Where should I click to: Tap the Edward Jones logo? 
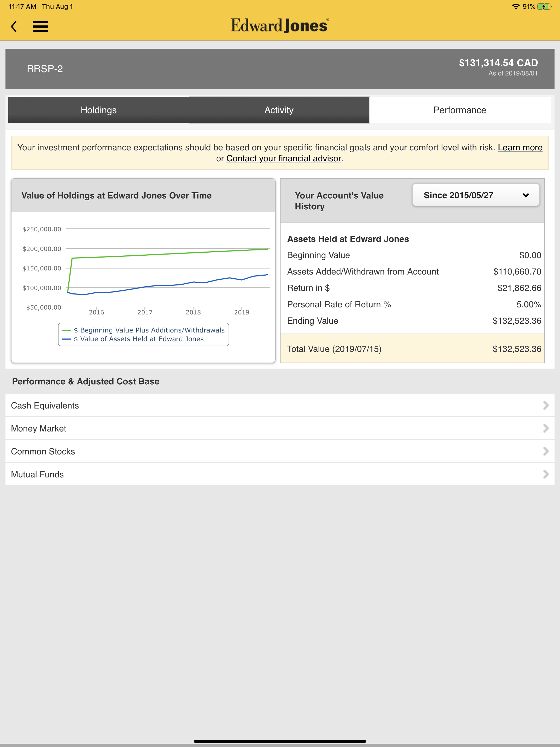[280, 25]
